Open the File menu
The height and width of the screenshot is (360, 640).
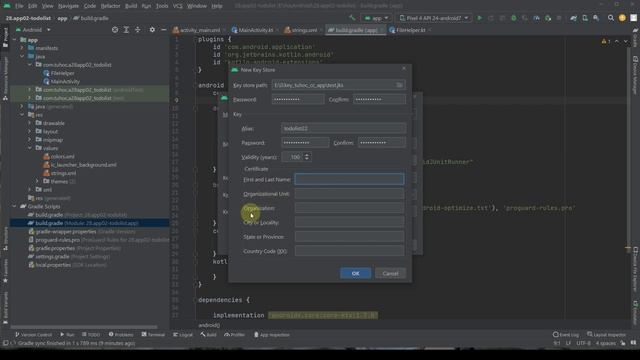[x=19, y=6]
